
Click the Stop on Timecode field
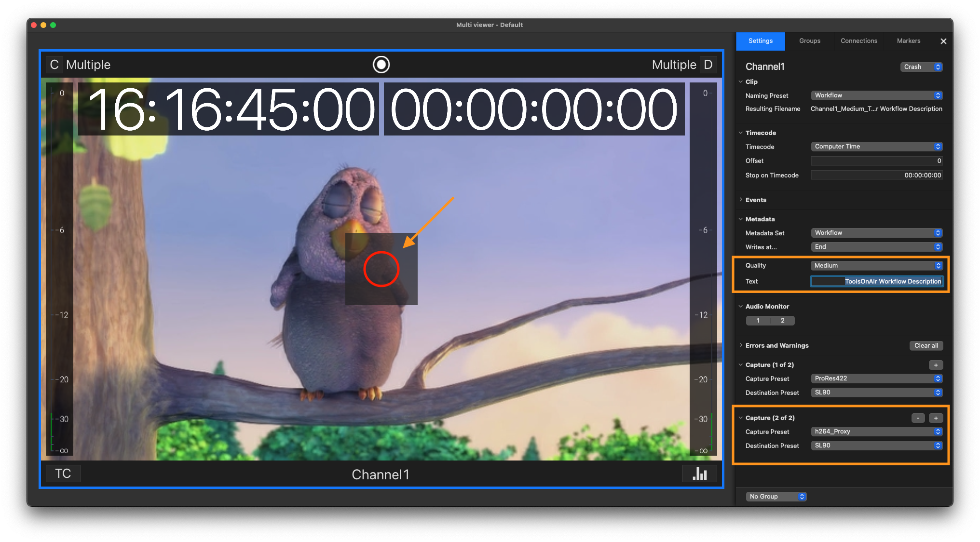tap(876, 176)
